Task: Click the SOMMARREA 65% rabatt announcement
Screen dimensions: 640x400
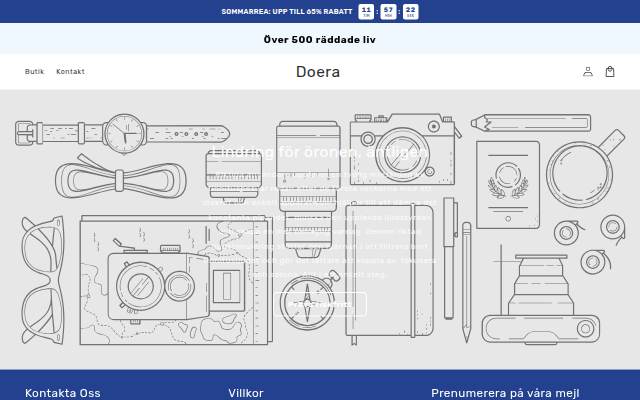Action: tap(287, 11)
